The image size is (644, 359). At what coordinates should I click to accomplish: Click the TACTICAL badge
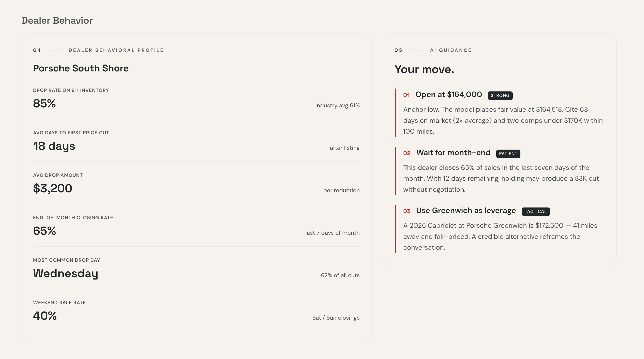tap(535, 212)
